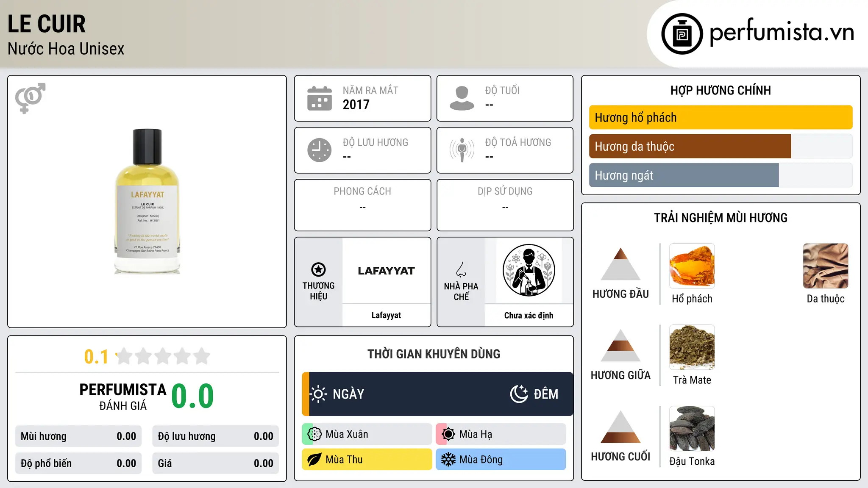Click the 0.1 user rating score
The image size is (868, 488).
[96, 357]
